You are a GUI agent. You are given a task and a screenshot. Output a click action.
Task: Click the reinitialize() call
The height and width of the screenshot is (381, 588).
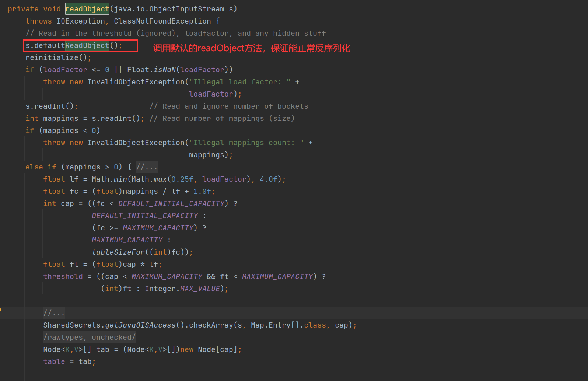coord(58,57)
